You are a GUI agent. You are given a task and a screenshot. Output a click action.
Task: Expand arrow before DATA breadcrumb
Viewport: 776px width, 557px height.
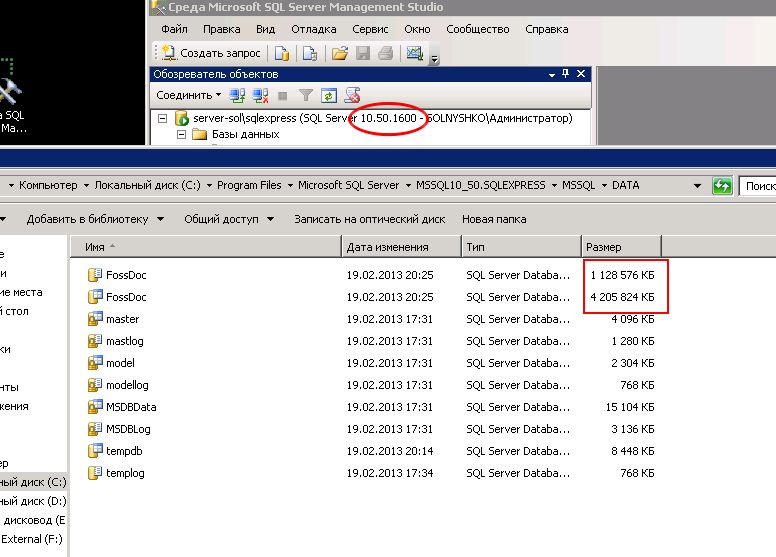coord(604,186)
